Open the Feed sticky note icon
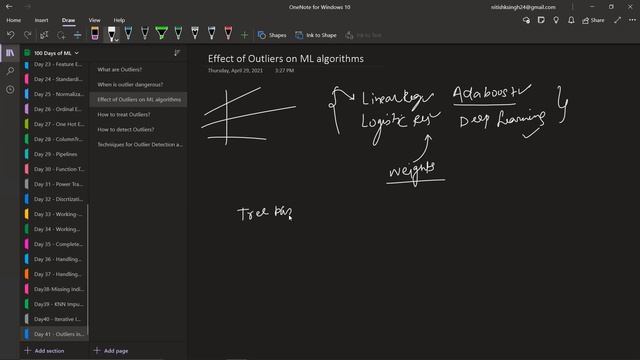The width and height of the screenshot is (640, 360). pyautogui.click(x=541, y=20)
